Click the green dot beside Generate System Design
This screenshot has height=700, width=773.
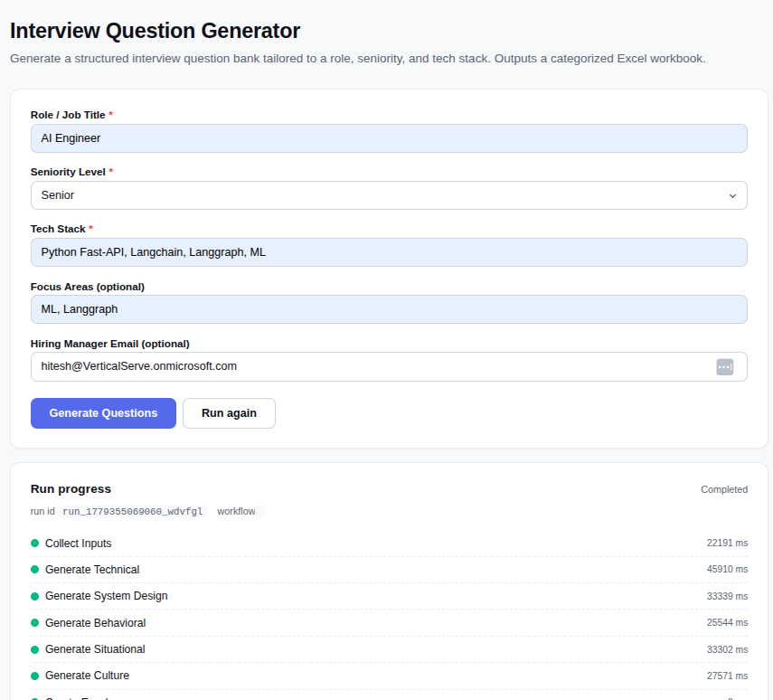pos(35,596)
